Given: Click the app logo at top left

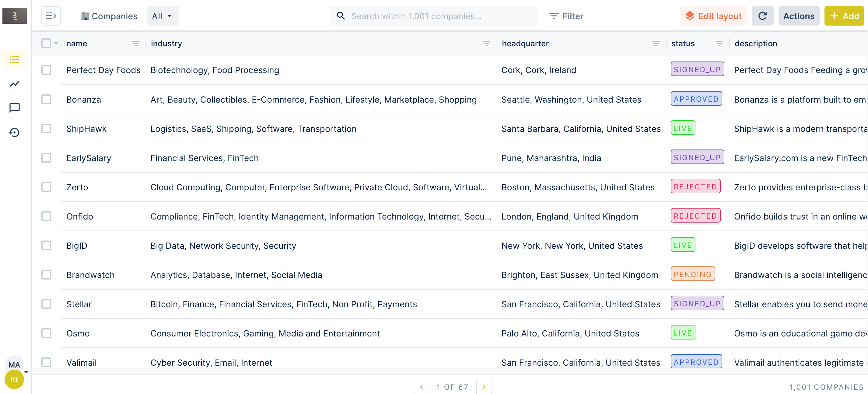Looking at the screenshot, I should [x=15, y=16].
